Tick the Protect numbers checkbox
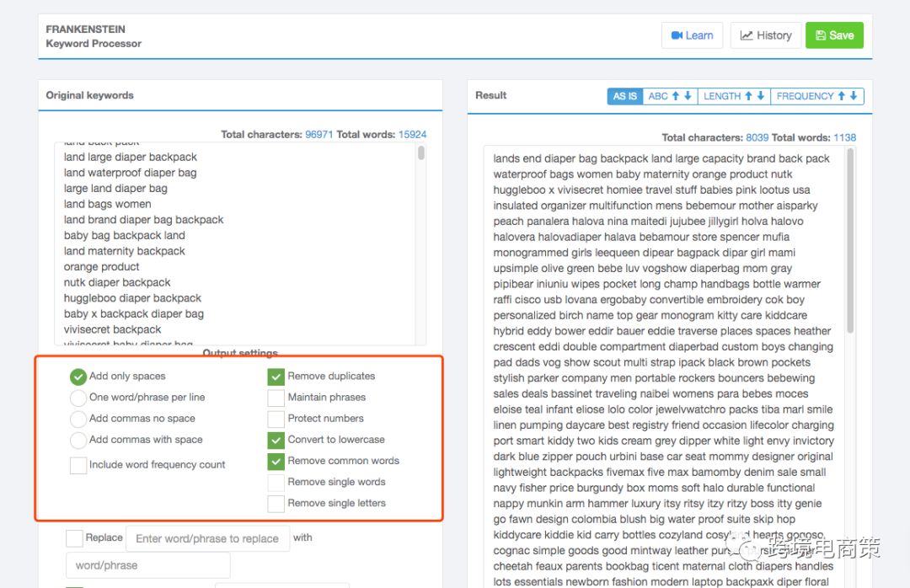 pyautogui.click(x=276, y=419)
